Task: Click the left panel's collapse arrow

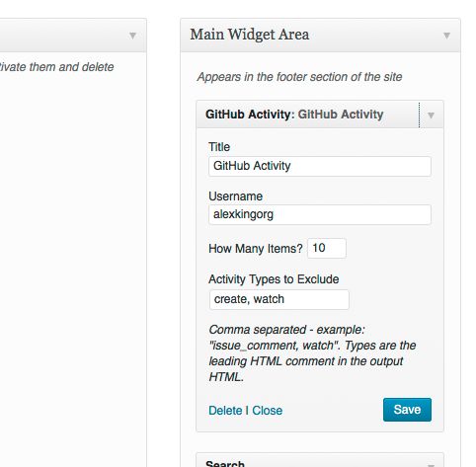Action: (x=132, y=36)
